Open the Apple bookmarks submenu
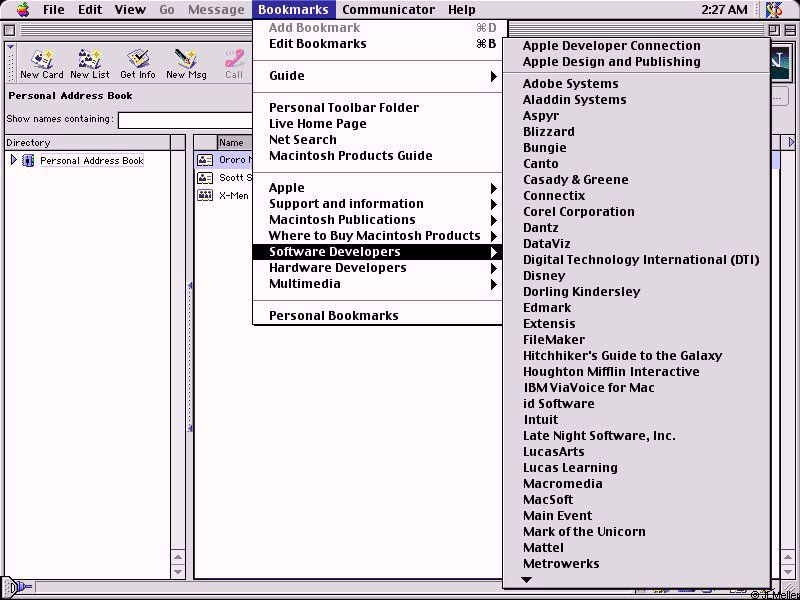The height and width of the screenshot is (600, 800). pos(378,188)
